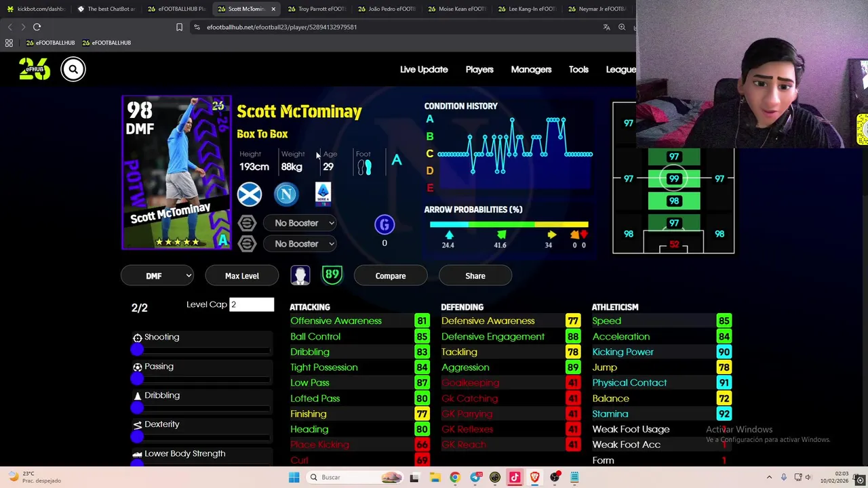Click first booster slot hexagon icon
Image resolution: width=868 pixels, height=488 pixels.
tap(248, 223)
